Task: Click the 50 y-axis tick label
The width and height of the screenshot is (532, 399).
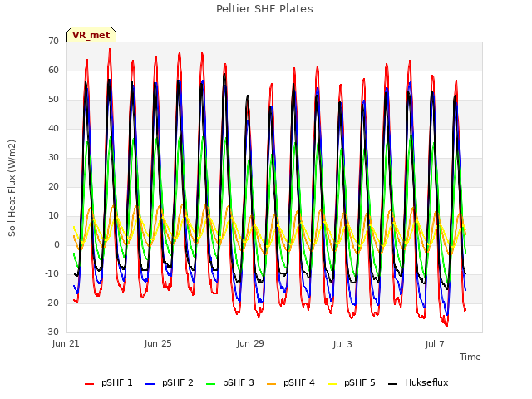Action: [x=53, y=100]
